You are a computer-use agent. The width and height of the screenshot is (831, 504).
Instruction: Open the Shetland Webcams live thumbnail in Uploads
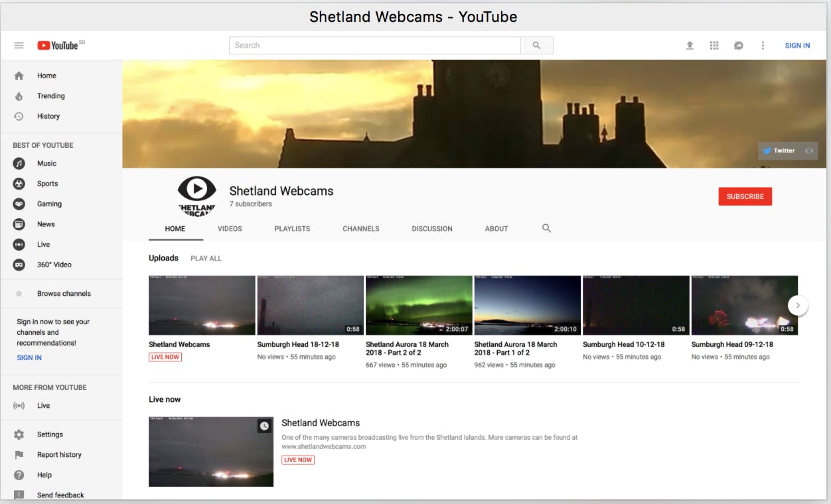click(202, 305)
